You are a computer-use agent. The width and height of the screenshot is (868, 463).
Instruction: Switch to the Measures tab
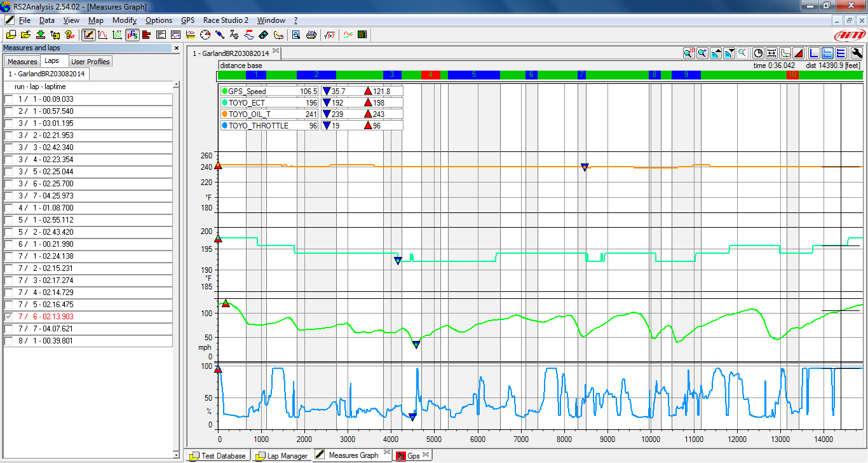pyautogui.click(x=22, y=62)
